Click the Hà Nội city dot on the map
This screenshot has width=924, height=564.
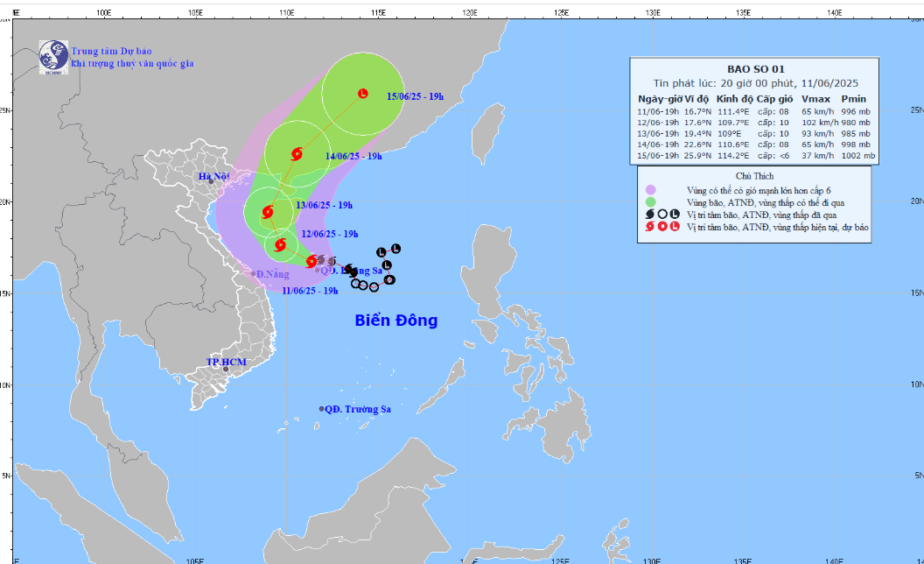point(211,181)
